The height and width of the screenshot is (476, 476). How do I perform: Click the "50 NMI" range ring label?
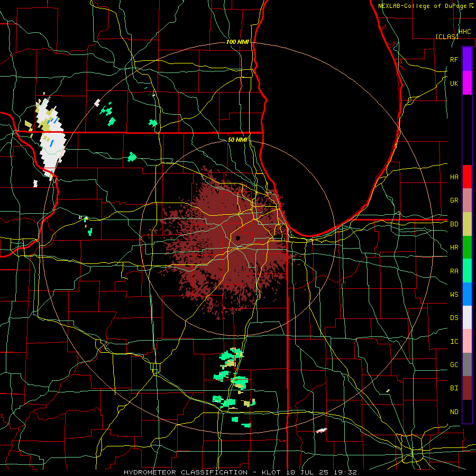237,140
